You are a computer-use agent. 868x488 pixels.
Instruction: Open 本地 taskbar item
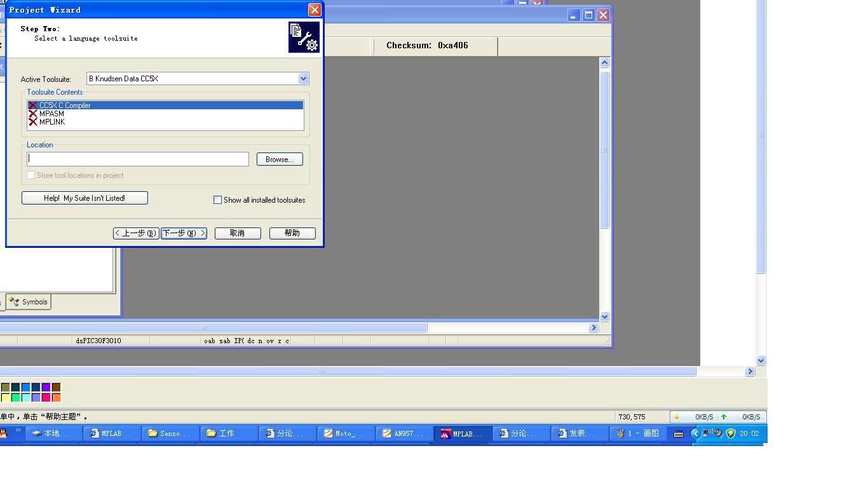click(53, 433)
